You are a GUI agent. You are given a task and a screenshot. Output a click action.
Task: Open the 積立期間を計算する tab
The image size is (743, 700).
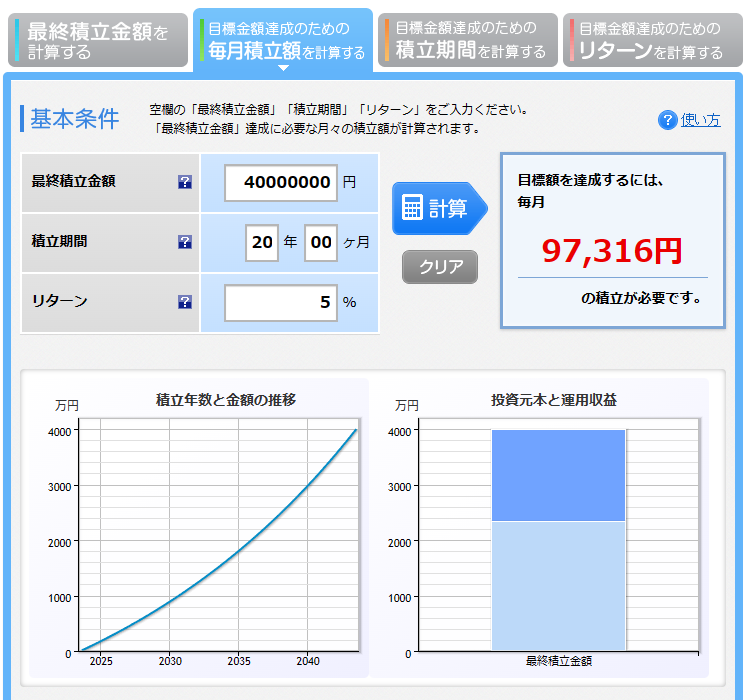(470, 40)
